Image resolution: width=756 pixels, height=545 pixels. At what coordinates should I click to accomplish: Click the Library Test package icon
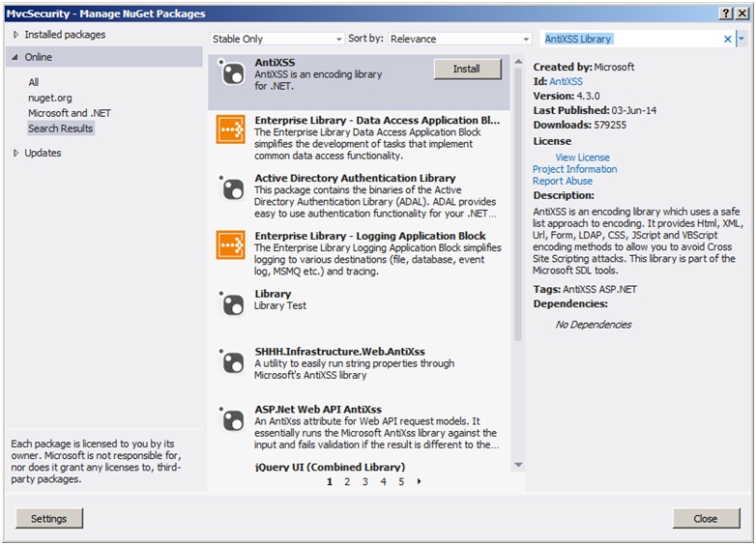click(x=231, y=303)
